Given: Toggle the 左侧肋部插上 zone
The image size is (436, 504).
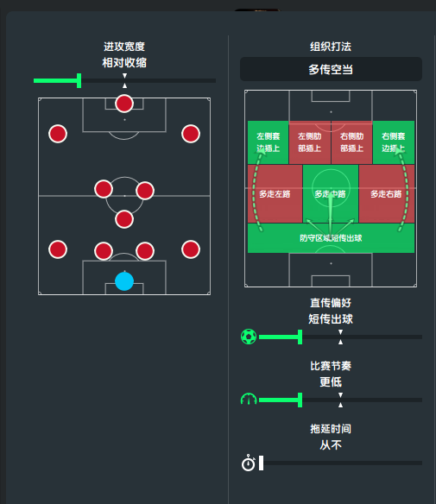Looking at the screenshot, I should click(x=310, y=142).
